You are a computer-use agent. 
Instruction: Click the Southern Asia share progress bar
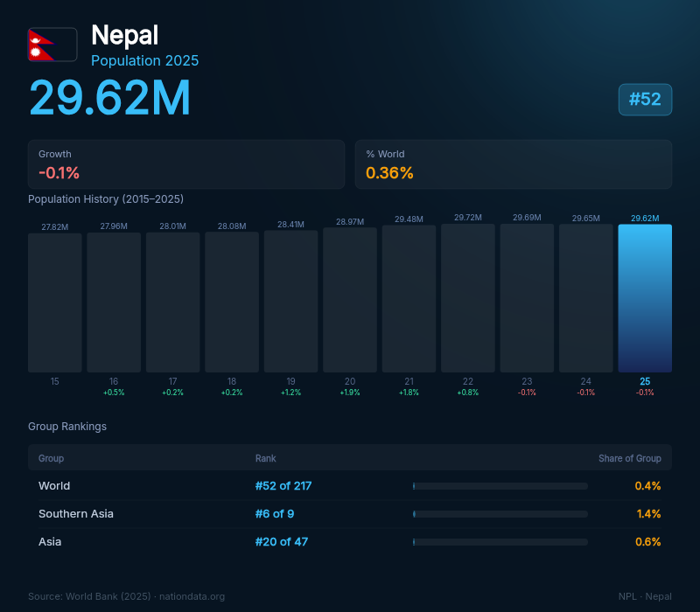click(500, 514)
